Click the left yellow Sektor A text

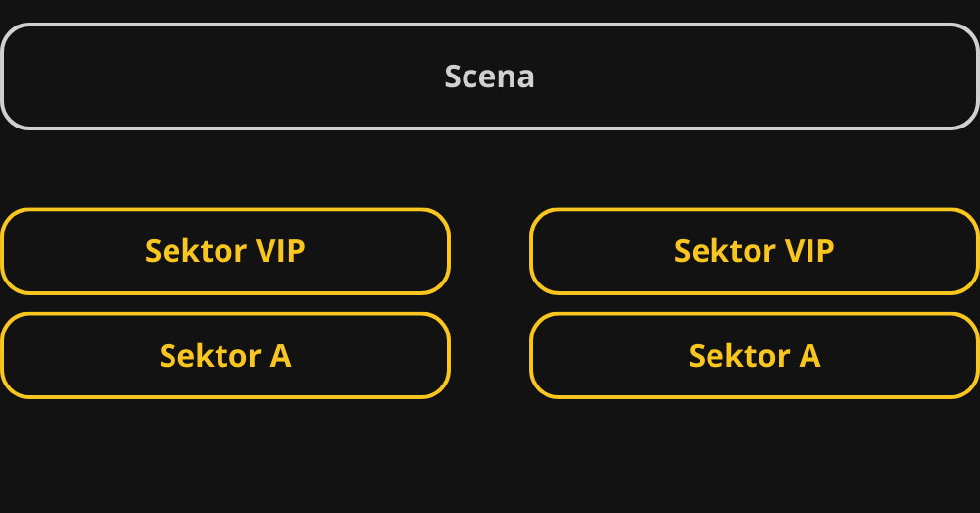[225, 355]
